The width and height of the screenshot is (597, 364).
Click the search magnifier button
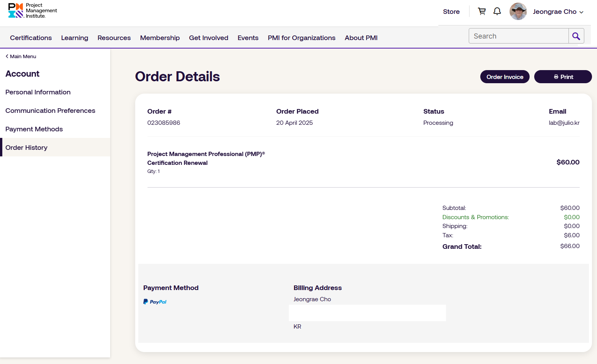click(576, 36)
